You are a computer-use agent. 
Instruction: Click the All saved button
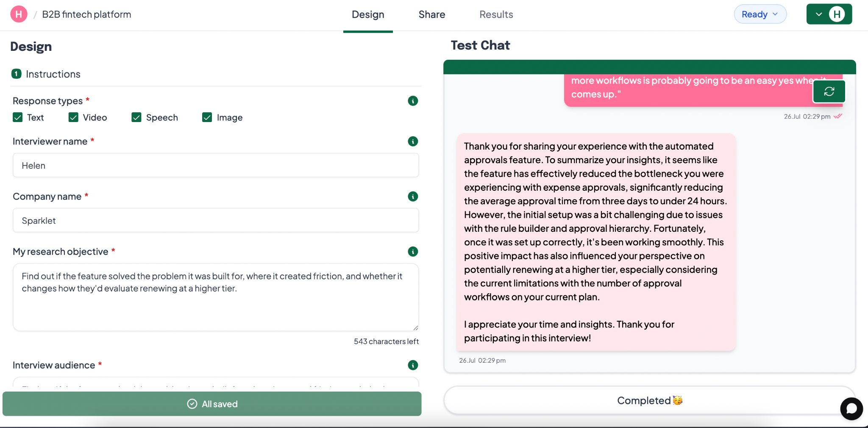pyautogui.click(x=212, y=404)
